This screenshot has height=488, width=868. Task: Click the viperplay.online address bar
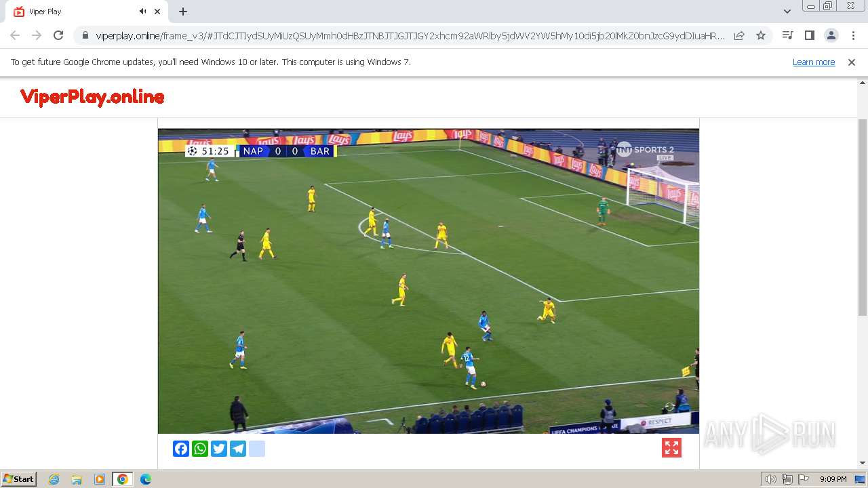tap(410, 36)
